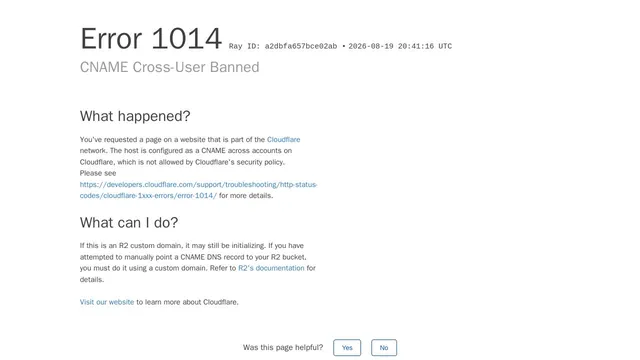Viewport: 640px width, 360px height.
Task: Open the Cloudflare link in the first paragraph
Action: [x=283, y=140]
